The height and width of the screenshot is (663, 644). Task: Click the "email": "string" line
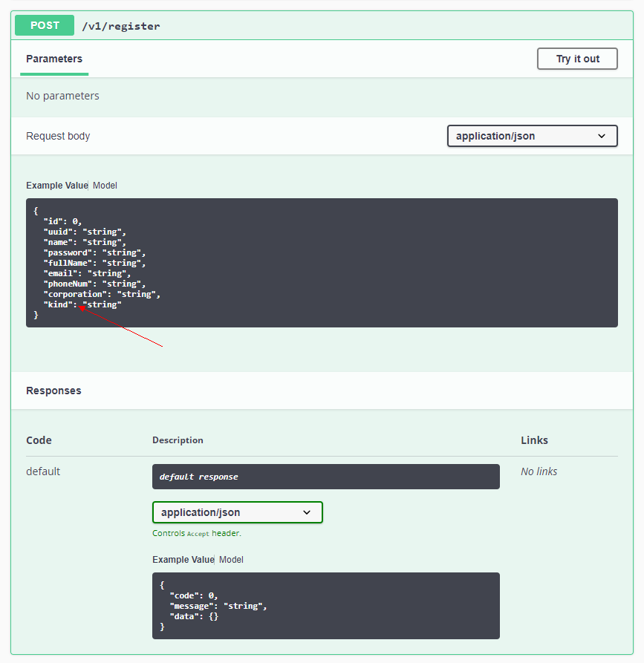point(87,273)
